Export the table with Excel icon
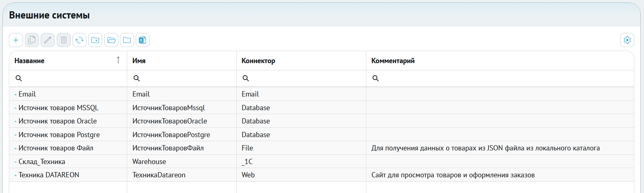 (x=142, y=40)
